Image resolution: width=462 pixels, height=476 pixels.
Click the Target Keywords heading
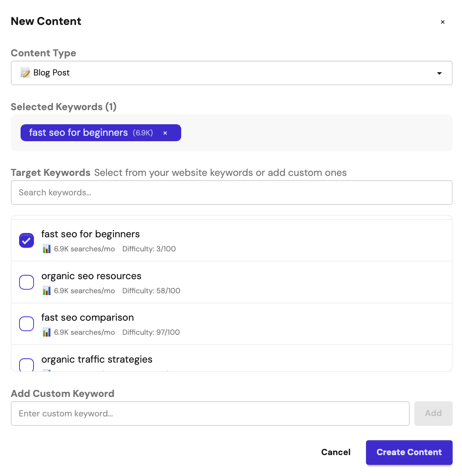coord(51,173)
